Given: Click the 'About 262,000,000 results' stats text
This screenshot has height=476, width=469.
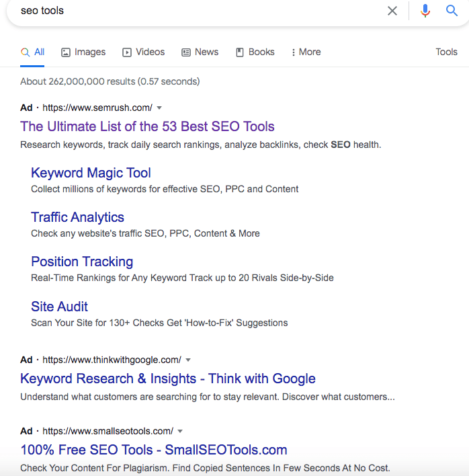Looking at the screenshot, I should (x=110, y=81).
